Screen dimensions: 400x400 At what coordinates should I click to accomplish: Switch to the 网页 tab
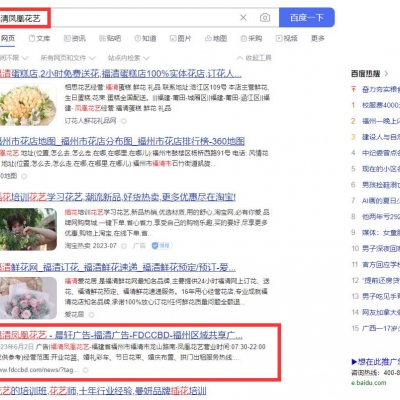8,38
